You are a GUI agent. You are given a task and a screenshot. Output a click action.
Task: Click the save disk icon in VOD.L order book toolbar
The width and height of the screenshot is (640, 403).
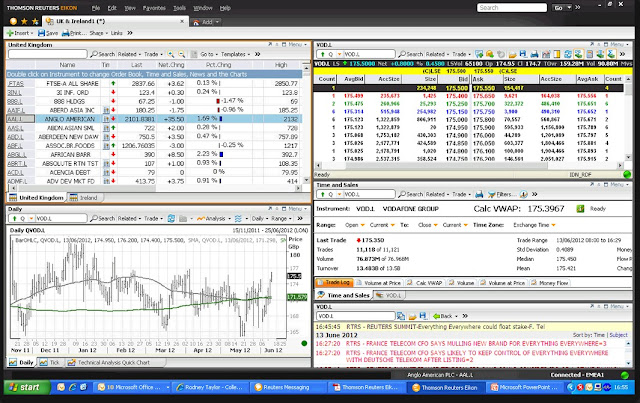tap(523, 54)
